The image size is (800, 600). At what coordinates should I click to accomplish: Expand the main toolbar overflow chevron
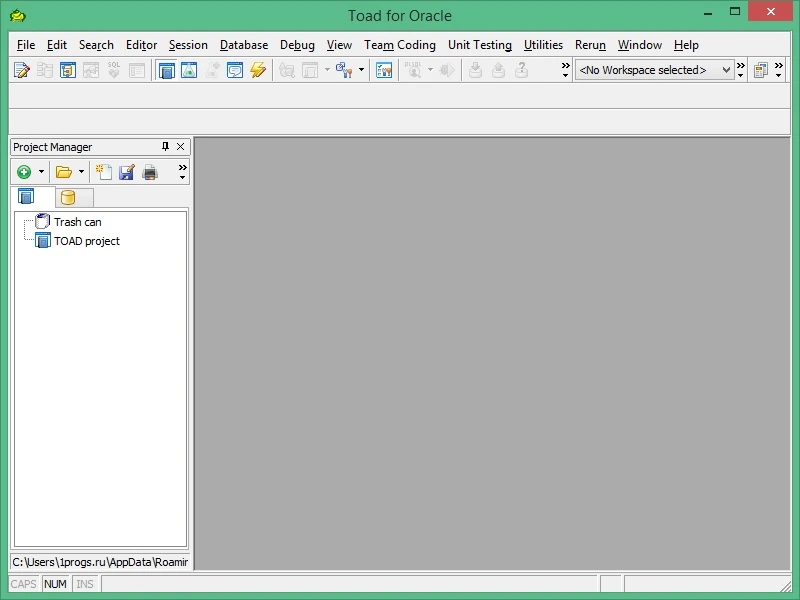click(x=565, y=70)
